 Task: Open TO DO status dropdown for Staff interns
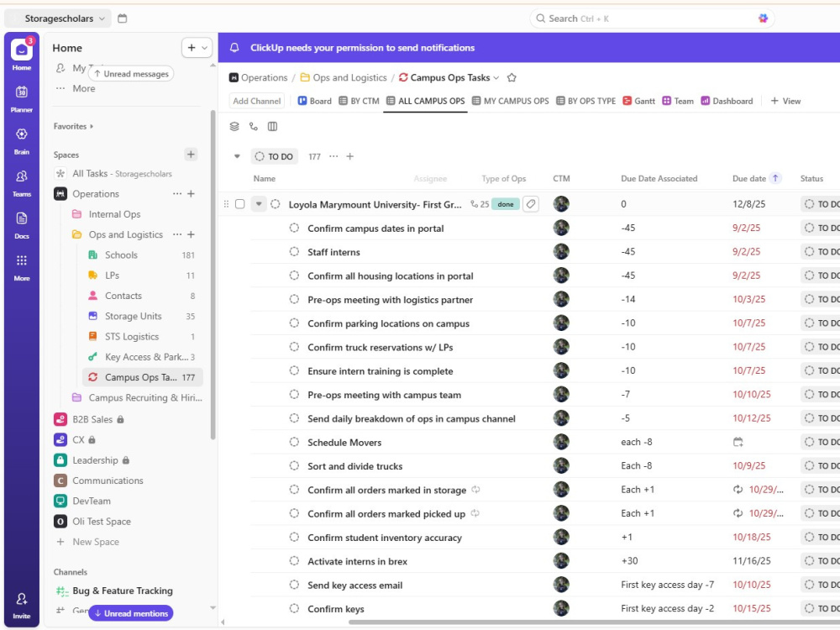point(820,252)
